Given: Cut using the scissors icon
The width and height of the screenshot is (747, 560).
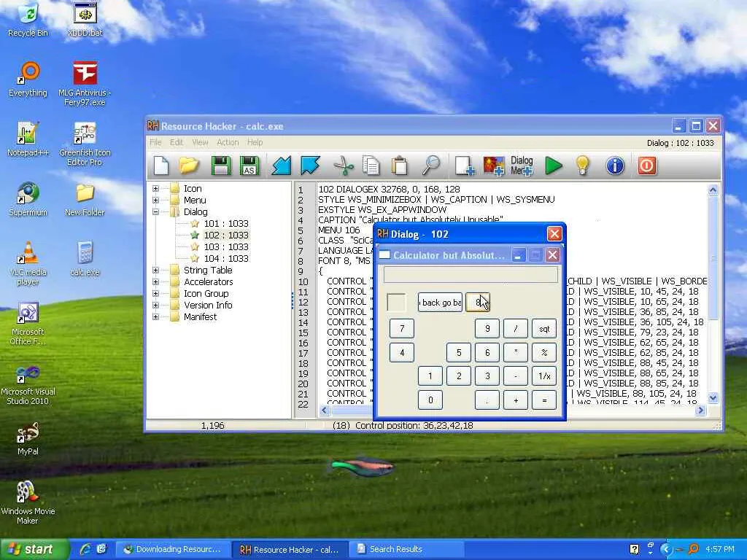Looking at the screenshot, I should click(344, 166).
